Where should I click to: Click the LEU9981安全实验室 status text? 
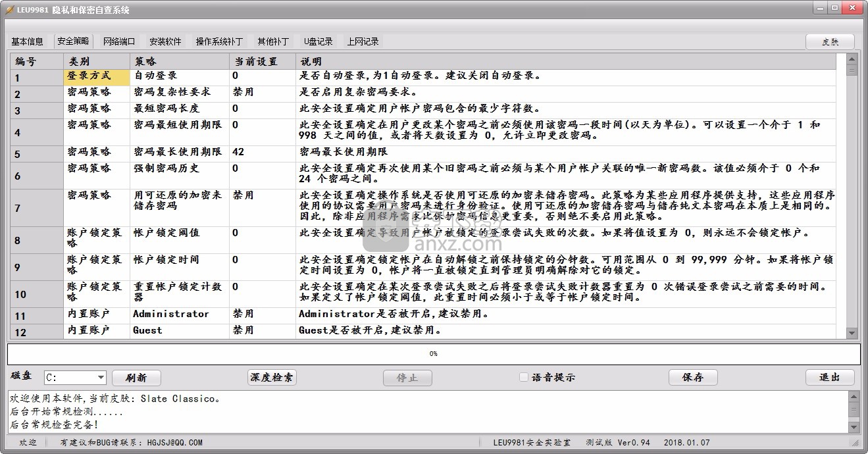click(532, 443)
